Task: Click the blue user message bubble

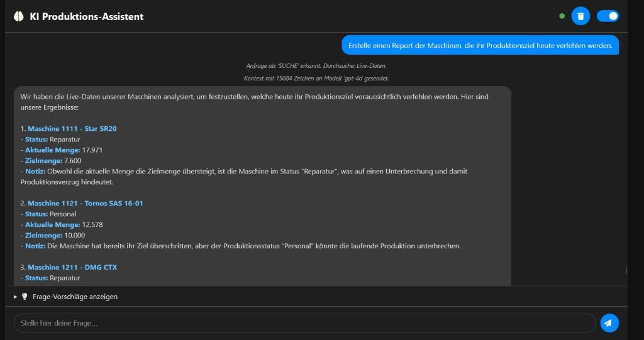Action: tap(480, 45)
